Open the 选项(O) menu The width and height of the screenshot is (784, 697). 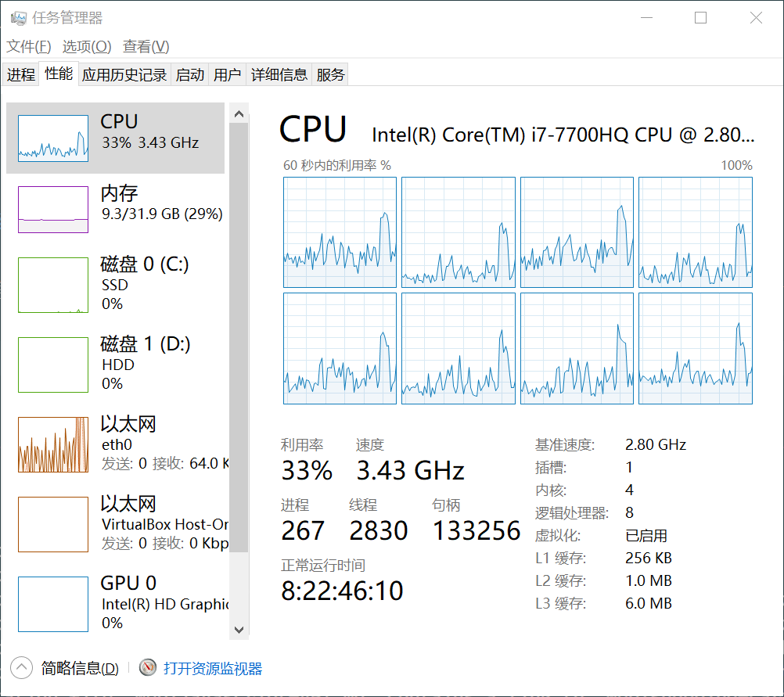tap(87, 47)
